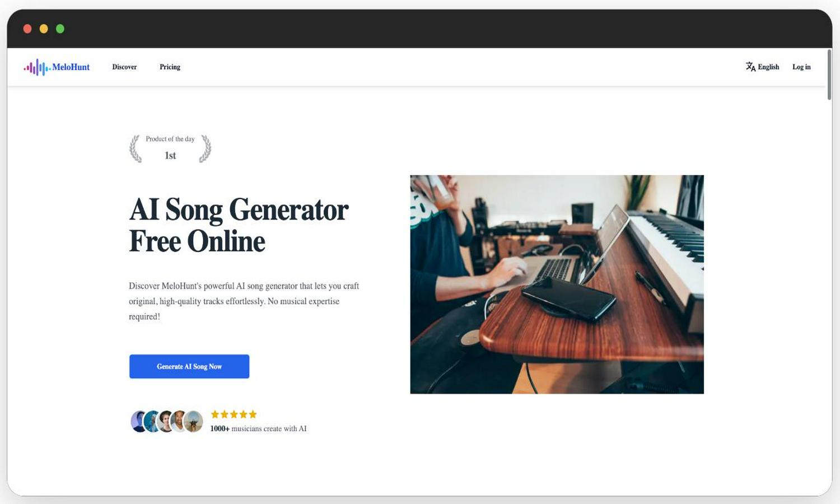Click the translate language icon

[750, 67]
